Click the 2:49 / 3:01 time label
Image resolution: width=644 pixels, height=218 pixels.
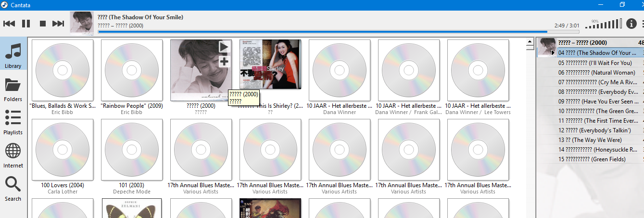coord(567,26)
